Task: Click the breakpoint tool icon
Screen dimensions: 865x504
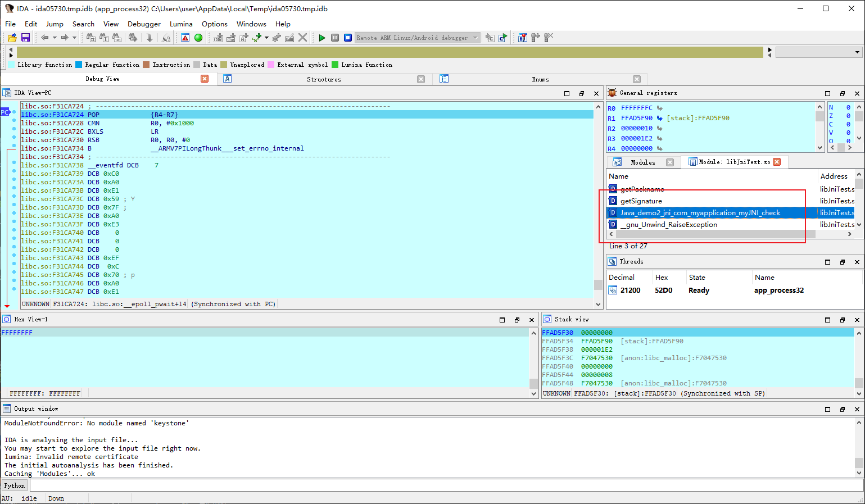Action: click(x=536, y=38)
